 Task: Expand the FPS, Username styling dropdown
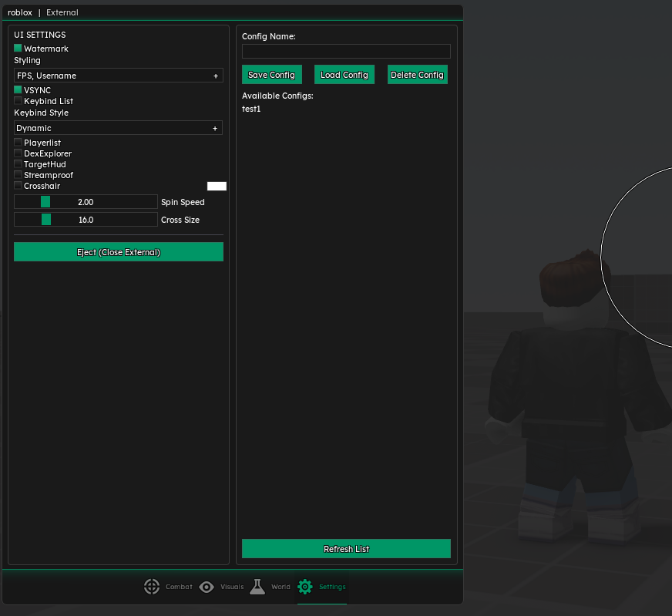(118, 76)
